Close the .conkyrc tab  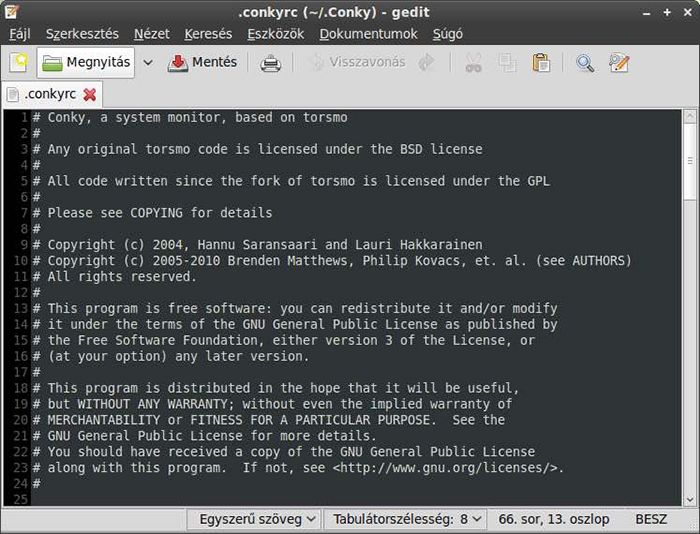click(x=90, y=95)
